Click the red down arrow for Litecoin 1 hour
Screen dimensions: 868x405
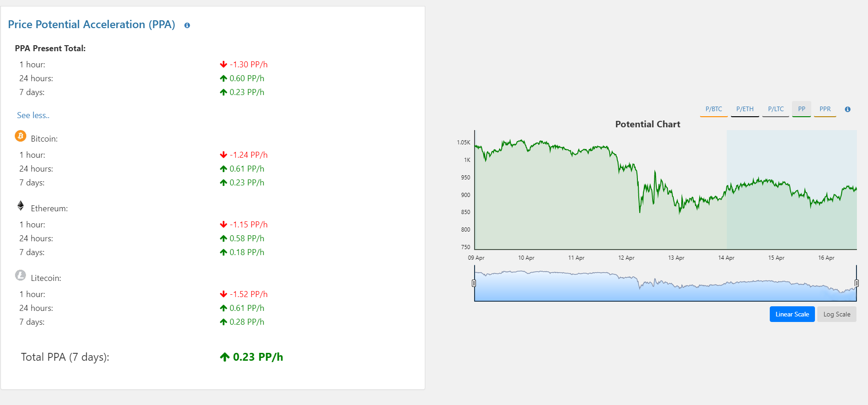pos(224,294)
